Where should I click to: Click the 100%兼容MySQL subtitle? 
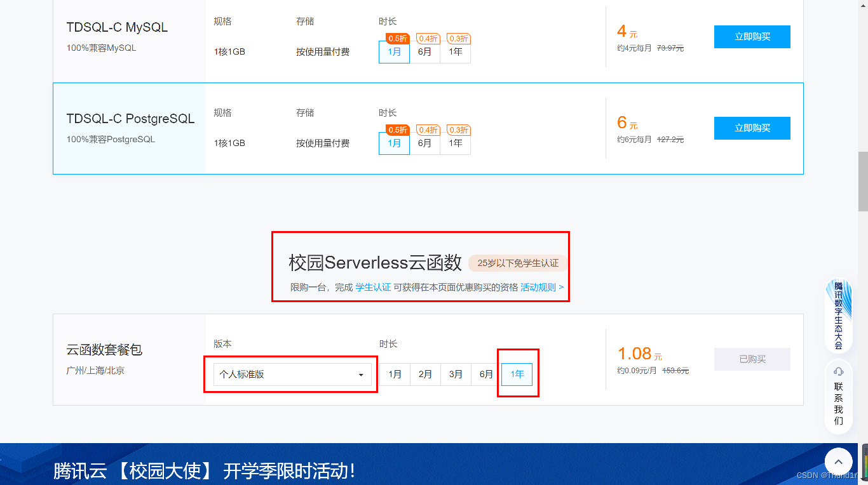pos(101,48)
